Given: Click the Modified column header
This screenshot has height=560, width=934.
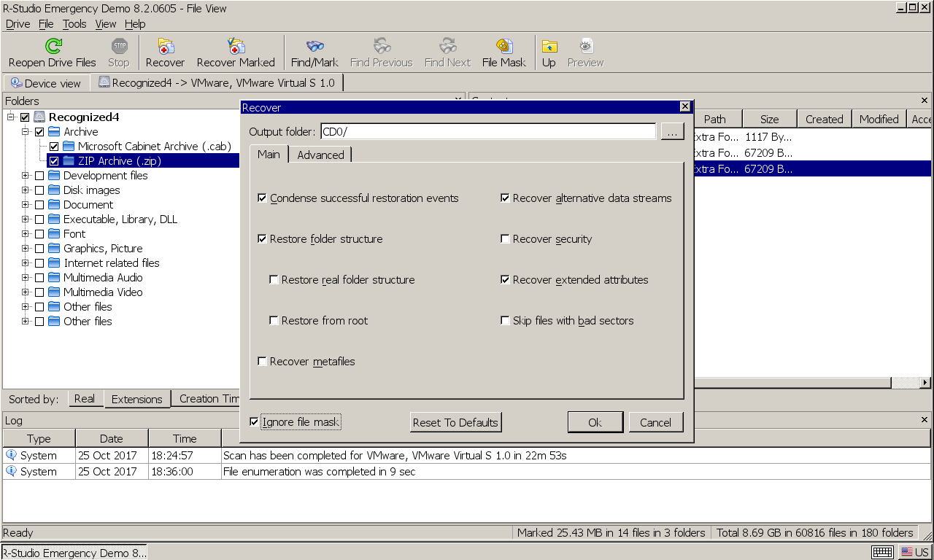Looking at the screenshot, I should click(x=879, y=119).
